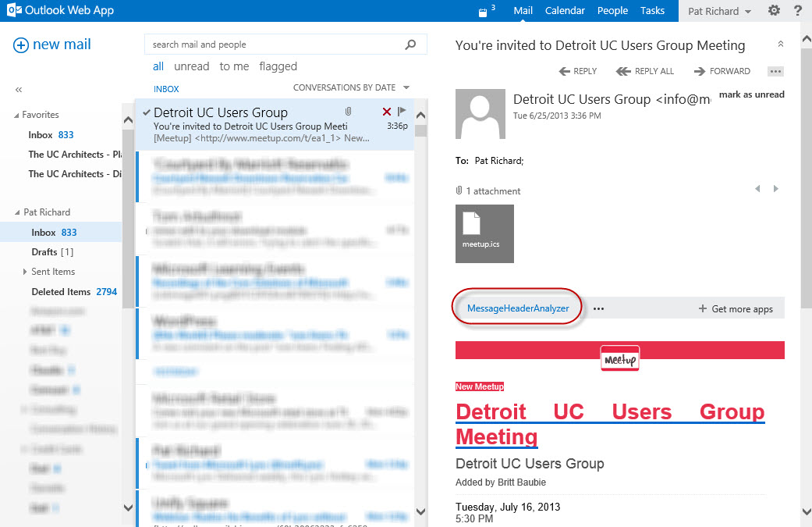
Task: Switch to the Calendar tab
Action: [x=565, y=10]
